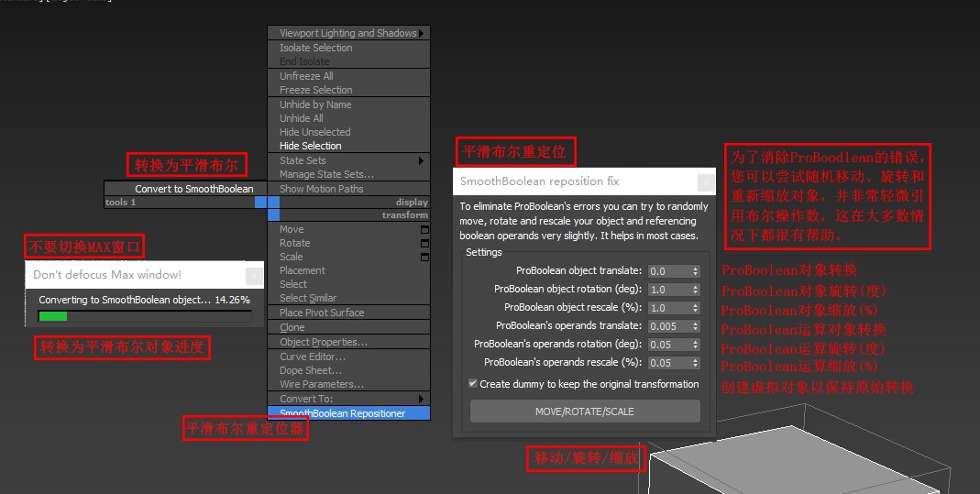The width and height of the screenshot is (980, 494).
Task: Click the ProBoolean object rescale value field
Action: pos(668,308)
